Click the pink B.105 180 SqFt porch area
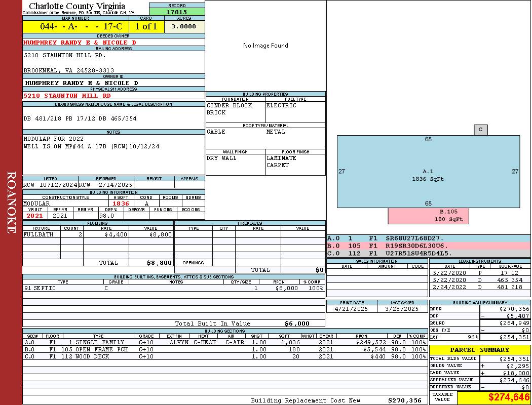The image size is (532, 405). [x=429, y=216]
